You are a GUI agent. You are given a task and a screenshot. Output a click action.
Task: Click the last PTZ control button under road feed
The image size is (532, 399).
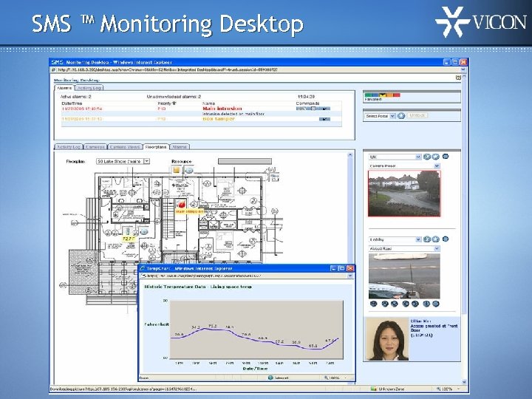(436, 304)
